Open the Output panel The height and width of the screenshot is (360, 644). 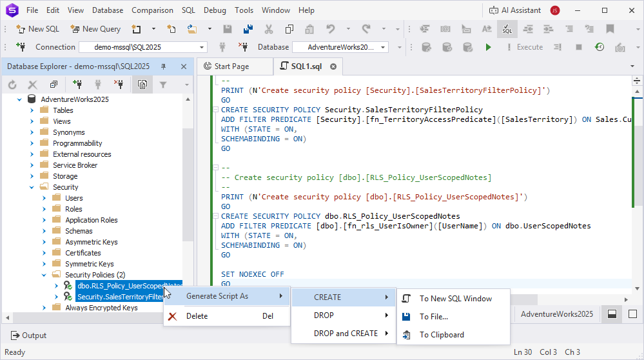28,335
